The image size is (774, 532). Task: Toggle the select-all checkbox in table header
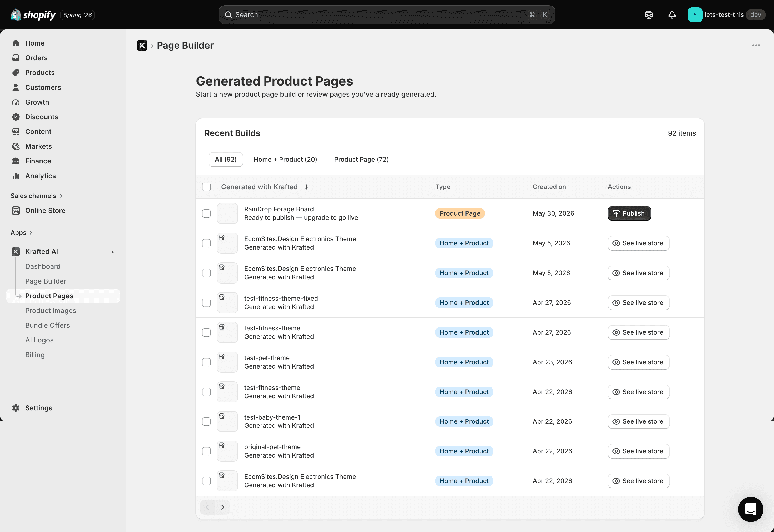click(206, 187)
